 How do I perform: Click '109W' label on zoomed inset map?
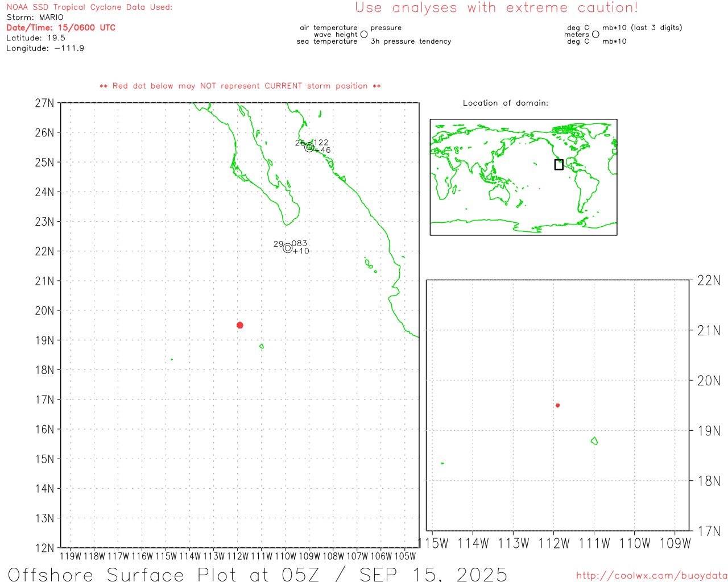tap(675, 543)
